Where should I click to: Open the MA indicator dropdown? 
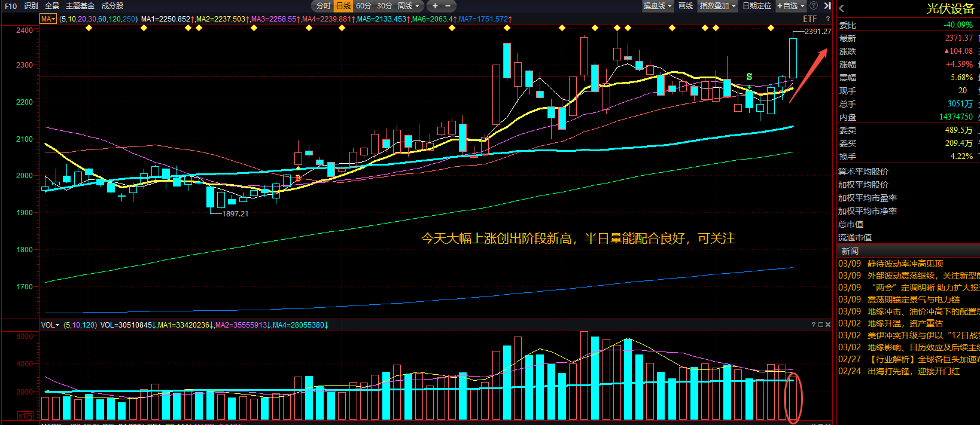tap(48, 19)
